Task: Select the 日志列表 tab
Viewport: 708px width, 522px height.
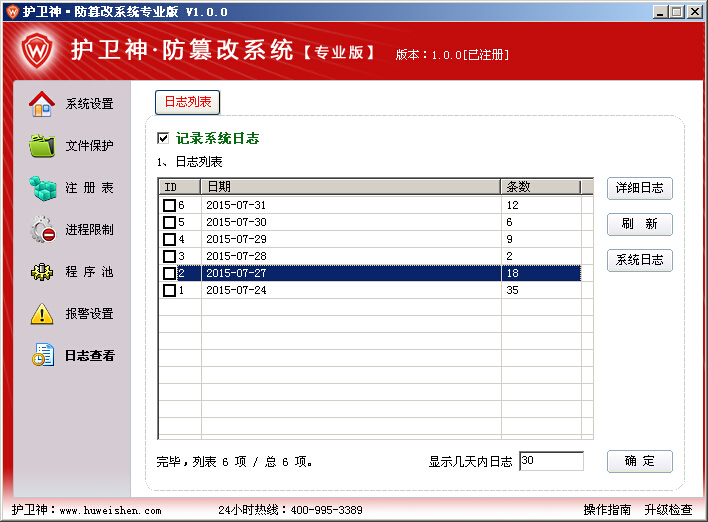Action: (x=187, y=102)
